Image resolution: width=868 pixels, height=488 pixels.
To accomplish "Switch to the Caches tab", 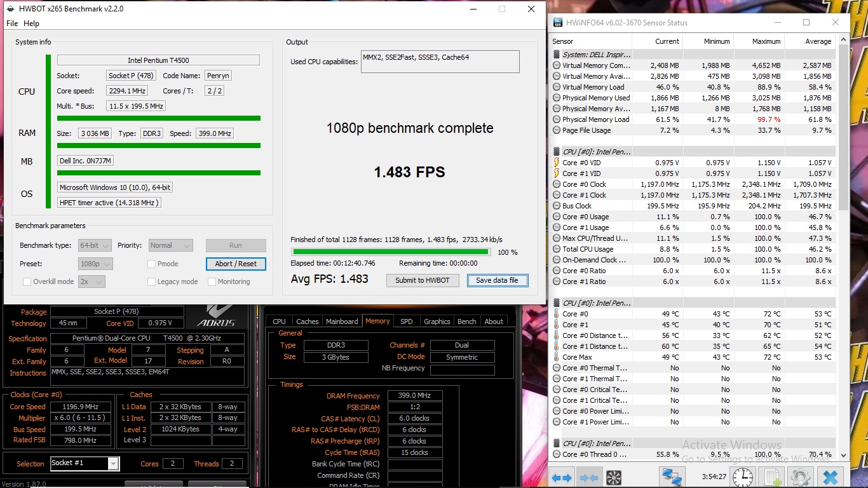I will 308,322.
